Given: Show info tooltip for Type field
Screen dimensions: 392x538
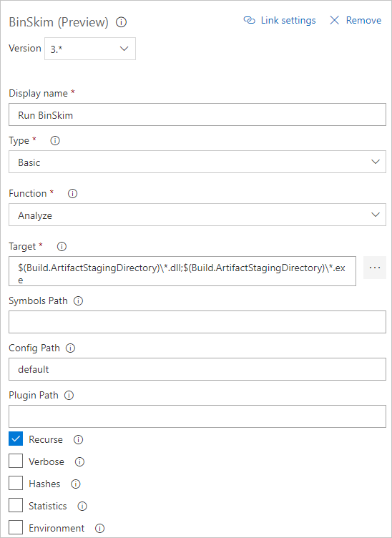Looking at the screenshot, I should click(x=55, y=141).
